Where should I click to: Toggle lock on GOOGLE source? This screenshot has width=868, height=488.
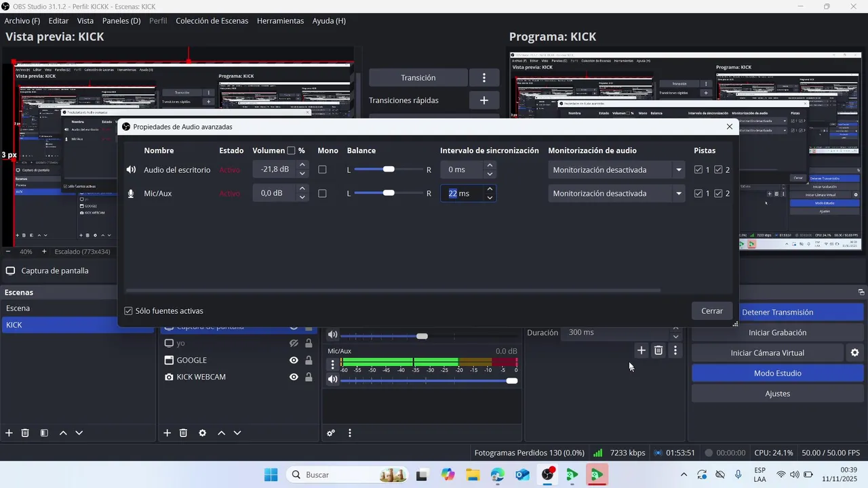[309, 360]
